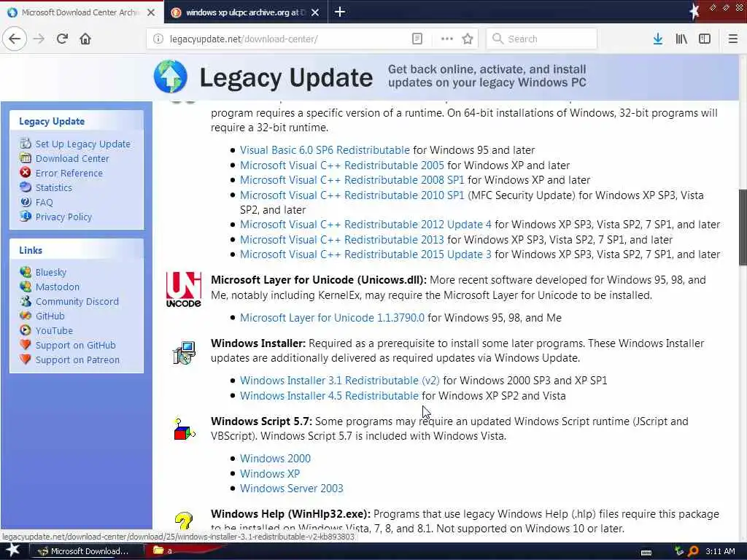Click the Set Up Legacy Update sidebar icon
747x560 pixels.
point(26,144)
